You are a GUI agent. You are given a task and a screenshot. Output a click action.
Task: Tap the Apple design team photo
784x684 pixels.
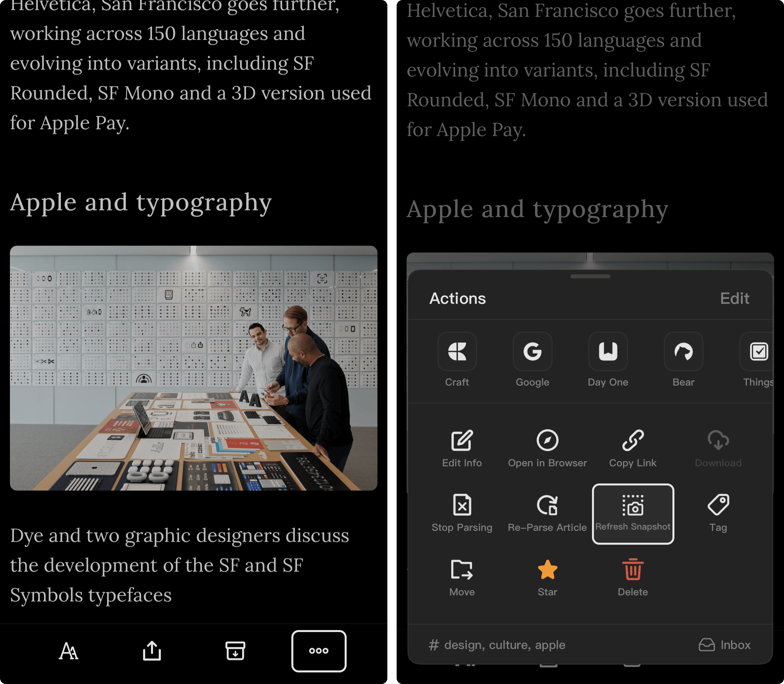click(x=194, y=368)
